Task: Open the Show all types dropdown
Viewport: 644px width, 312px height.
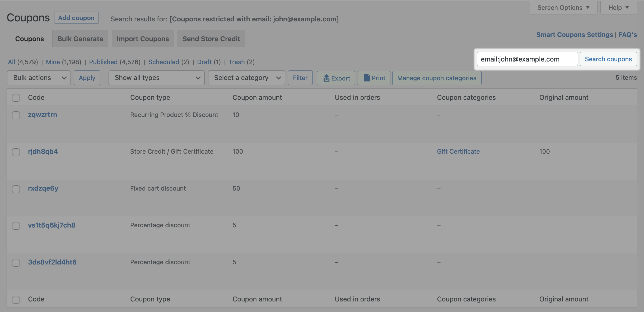Action: coord(156,78)
